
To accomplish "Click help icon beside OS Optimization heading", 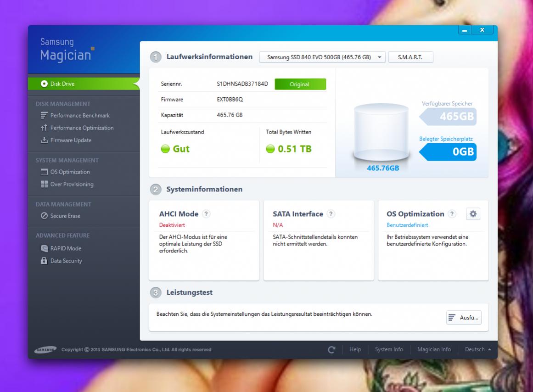I will click(x=452, y=214).
